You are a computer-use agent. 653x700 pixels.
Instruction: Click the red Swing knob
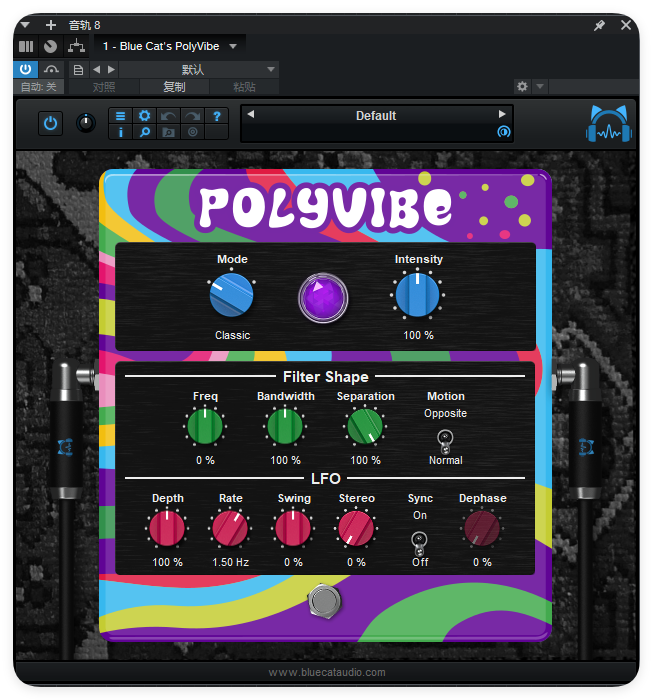(x=293, y=529)
